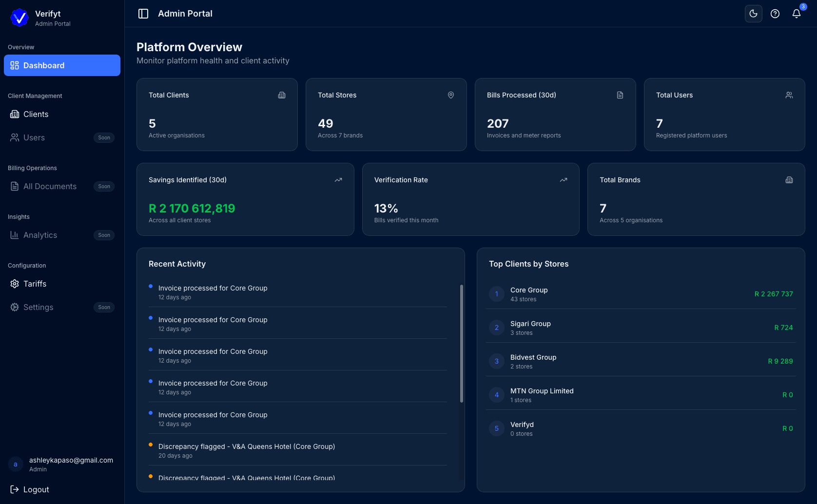817x504 pixels.
Task: Click 'Discrepancy flagged - V&A Queens Hotel' 20 days ago
Action: pos(298,450)
